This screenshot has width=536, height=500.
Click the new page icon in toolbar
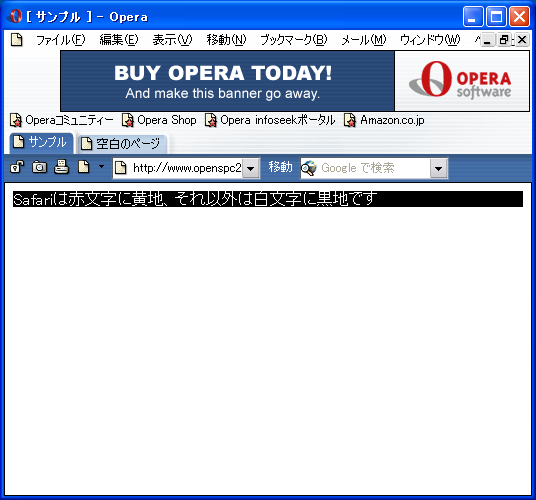[x=84, y=167]
